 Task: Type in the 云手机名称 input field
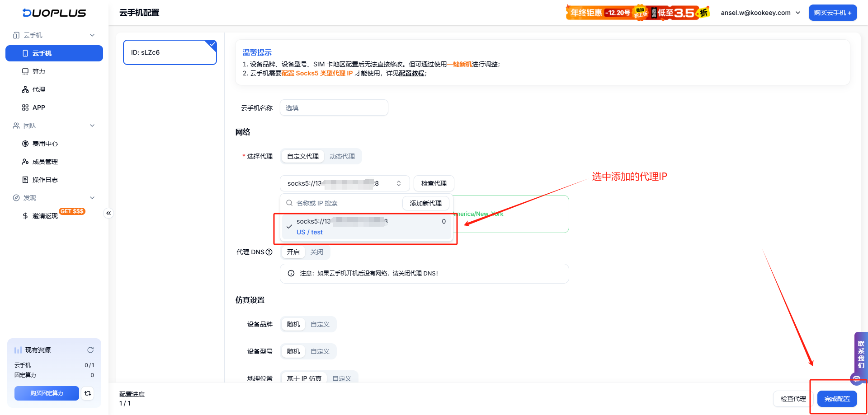point(334,107)
